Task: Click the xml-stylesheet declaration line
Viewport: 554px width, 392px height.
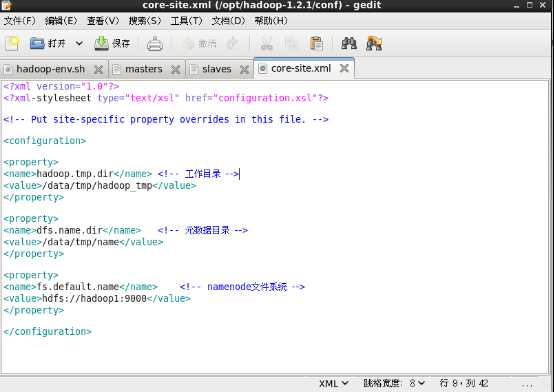Action: pos(166,98)
